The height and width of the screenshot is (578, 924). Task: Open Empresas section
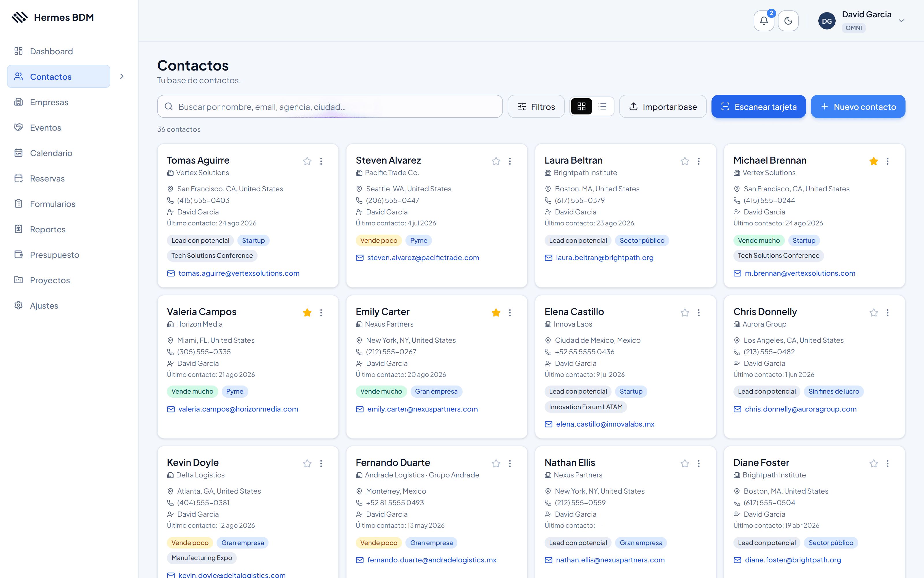(x=58, y=102)
